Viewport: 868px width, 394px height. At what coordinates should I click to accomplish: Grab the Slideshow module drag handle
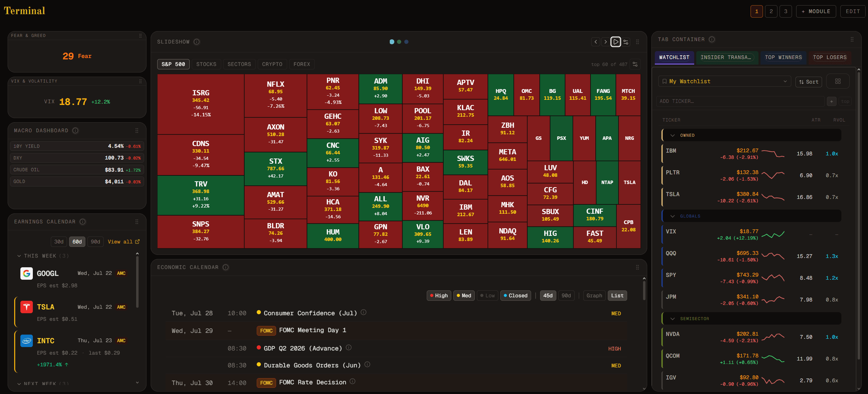(638, 42)
